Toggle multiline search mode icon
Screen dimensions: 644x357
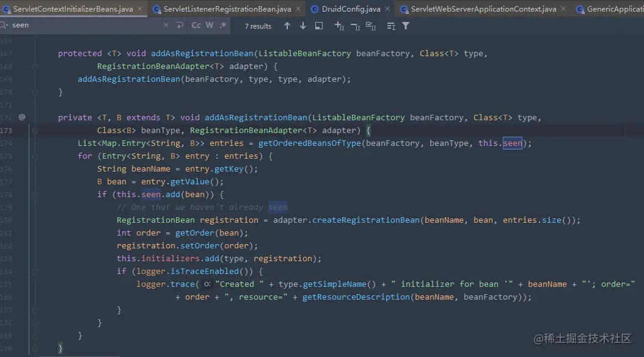391,26
